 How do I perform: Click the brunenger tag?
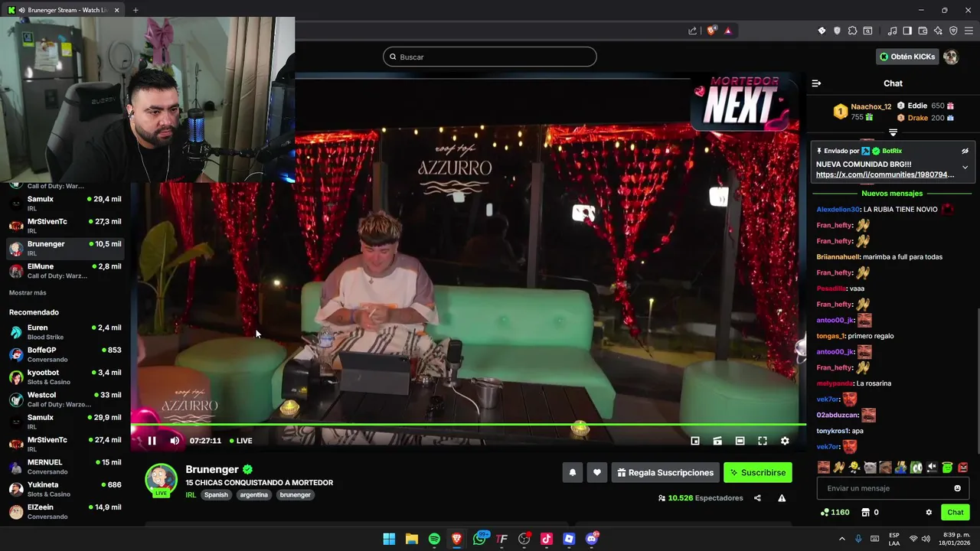295,495
